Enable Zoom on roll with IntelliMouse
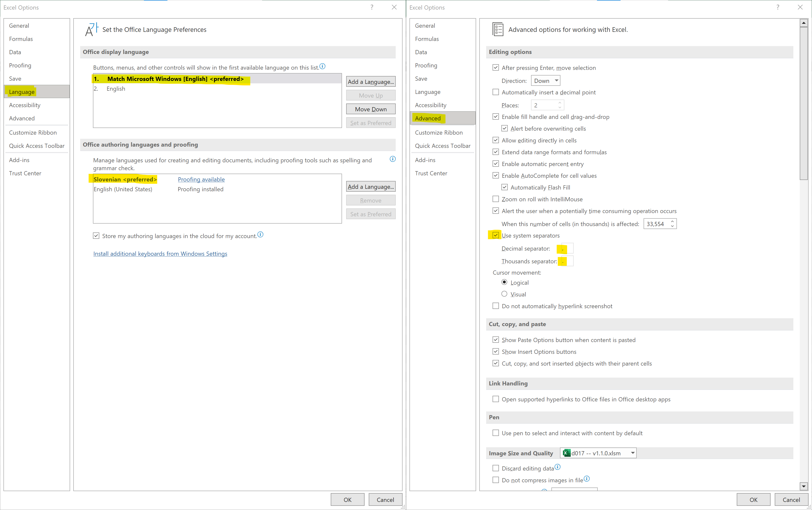The width and height of the screenshot is (812, 510). coord(496,199)
